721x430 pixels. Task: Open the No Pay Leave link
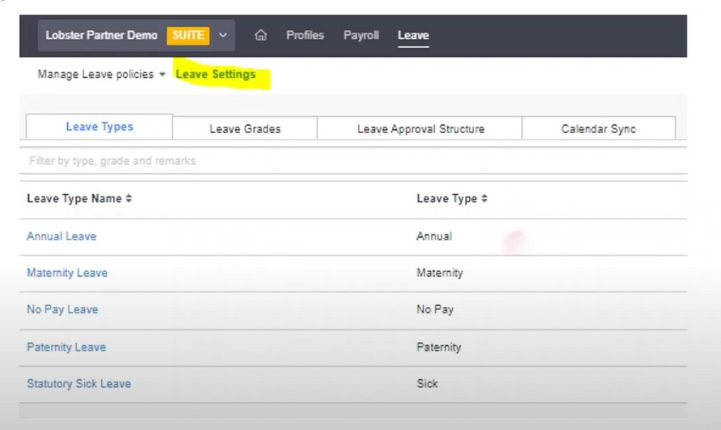(x=63, y=310)
